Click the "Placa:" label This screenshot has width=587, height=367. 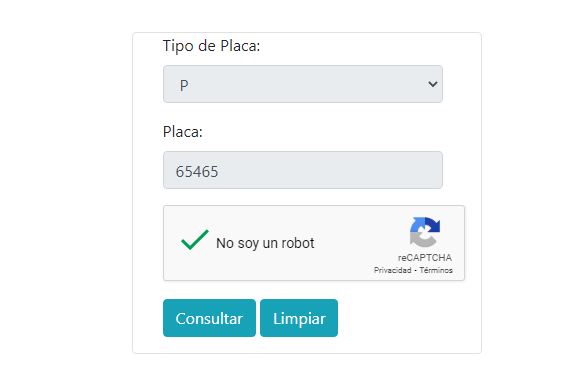click(183, 132)
